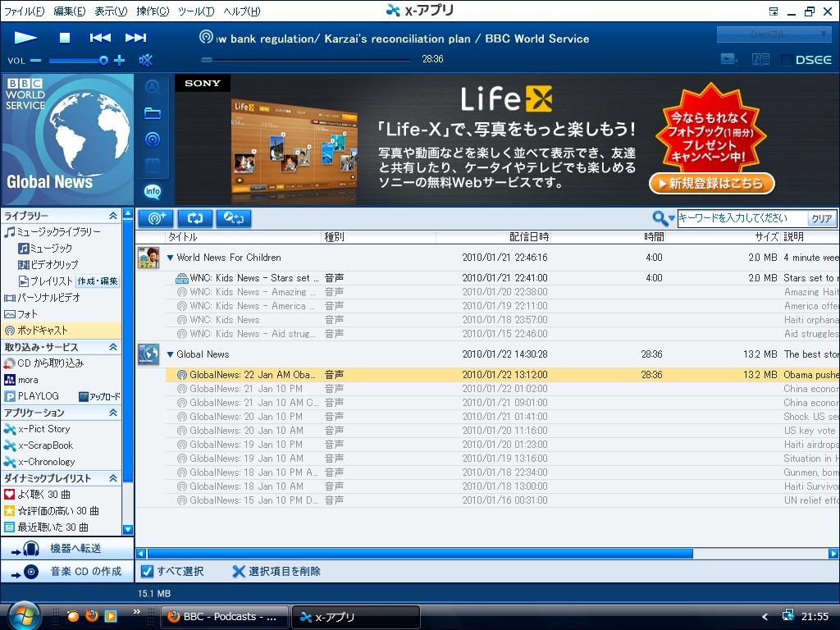Decrease volume with the minus icon
Screen dimensions: 840x630
tap(35, 61)
